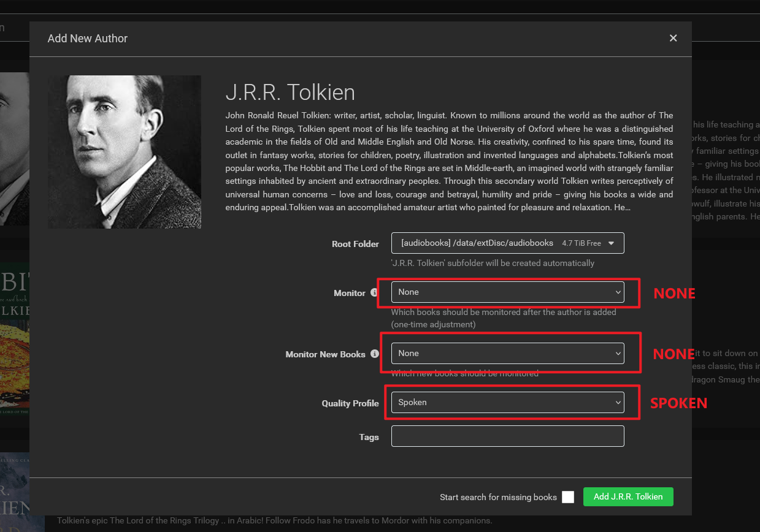The width and height of the screenshot is (760, 532).
Task: Close the Add New Author dialog
Action: click(x=673, y=38)
